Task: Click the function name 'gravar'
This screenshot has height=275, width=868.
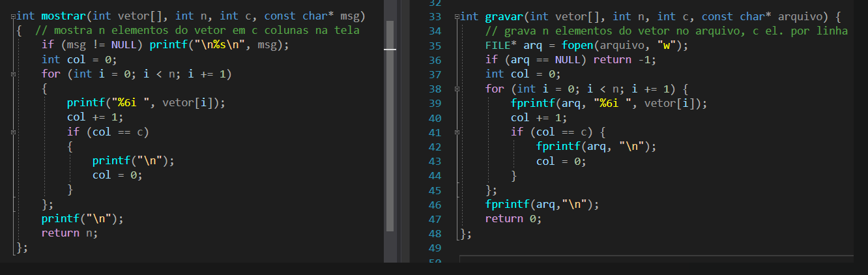Action: [x=504, y=17]
